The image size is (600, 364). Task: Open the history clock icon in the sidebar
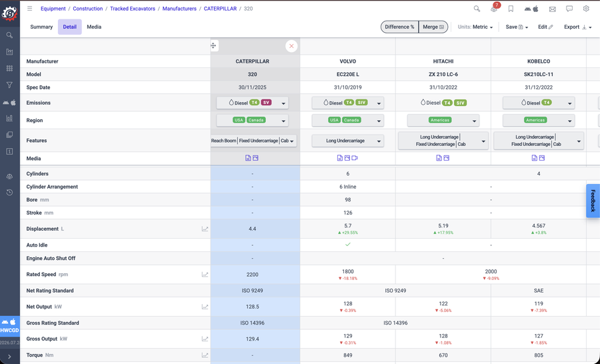[x=9, y=193]
